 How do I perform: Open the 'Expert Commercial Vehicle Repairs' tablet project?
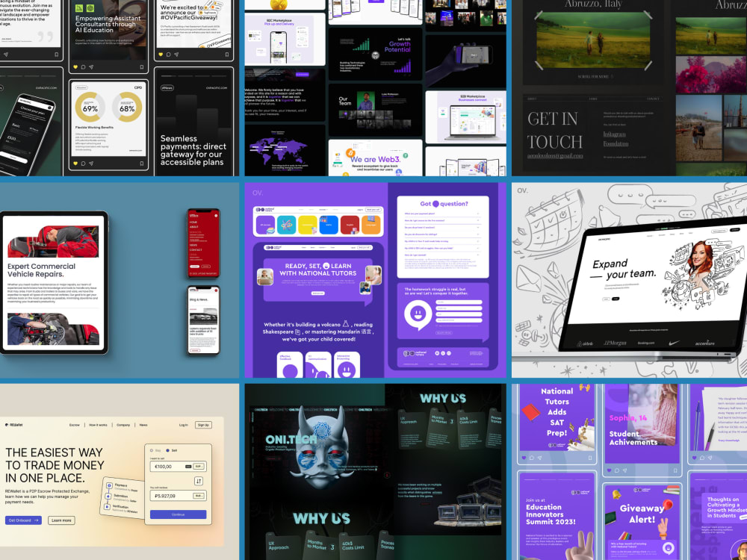click(x=54, y=283)
